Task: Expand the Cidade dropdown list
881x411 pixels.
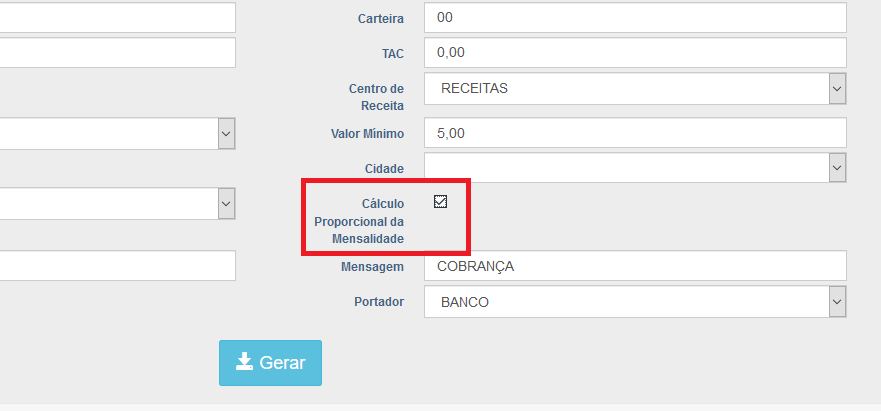Action: tap(635, 168)
